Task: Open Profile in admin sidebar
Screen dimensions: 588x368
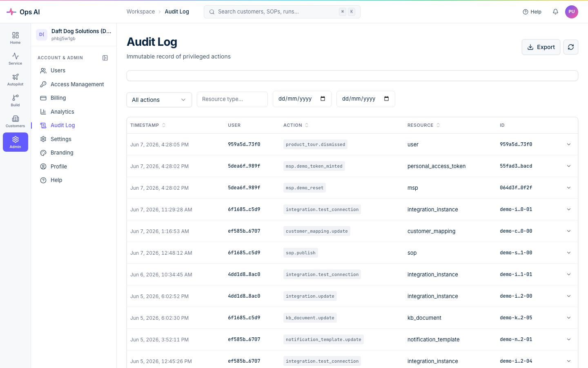Action: point(73,166)
